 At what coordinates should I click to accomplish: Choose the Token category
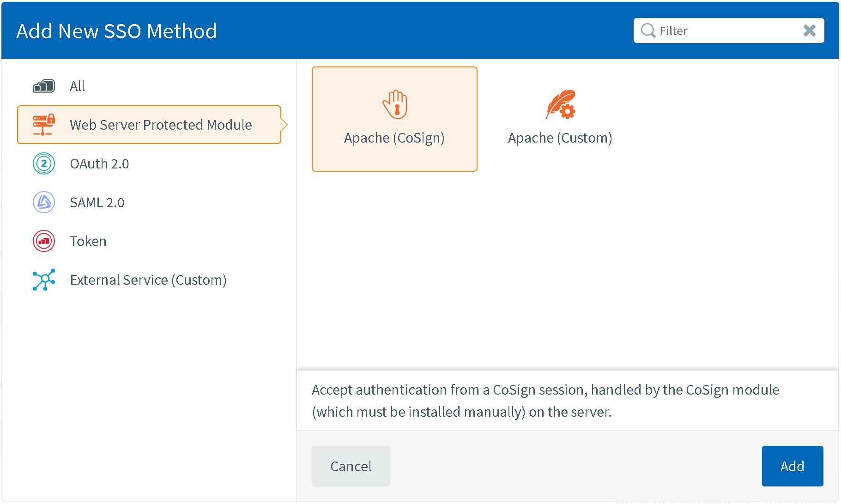pyautogui.click(x=149, y=241)
